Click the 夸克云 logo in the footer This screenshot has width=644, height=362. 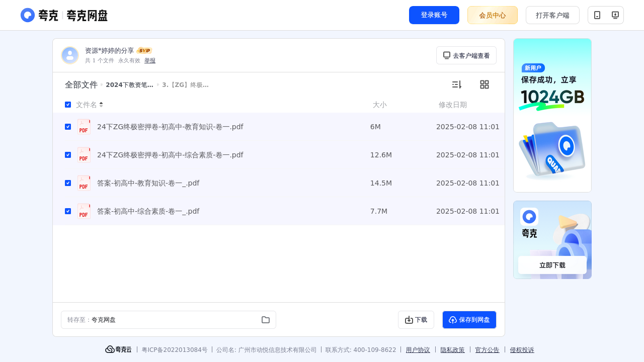118,349
